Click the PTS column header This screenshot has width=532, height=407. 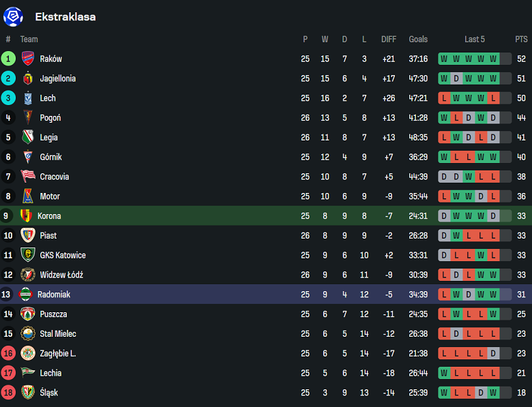pyautogui.click(x=522, y=40)
